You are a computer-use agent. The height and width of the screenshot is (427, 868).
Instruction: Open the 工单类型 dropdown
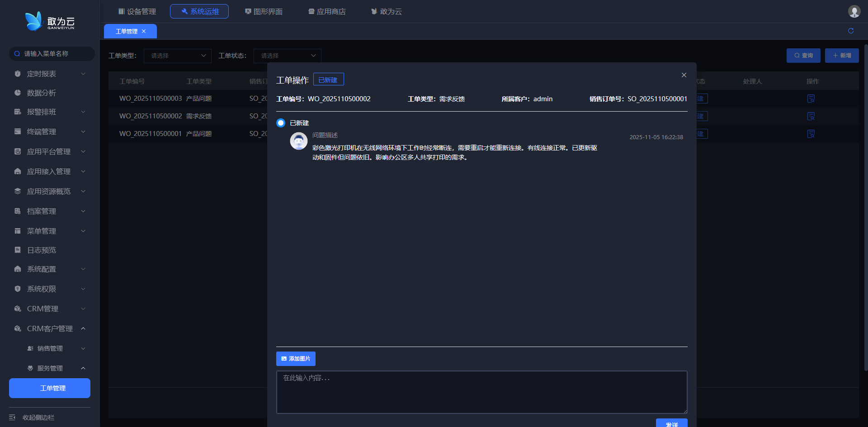tap(178, 56)
